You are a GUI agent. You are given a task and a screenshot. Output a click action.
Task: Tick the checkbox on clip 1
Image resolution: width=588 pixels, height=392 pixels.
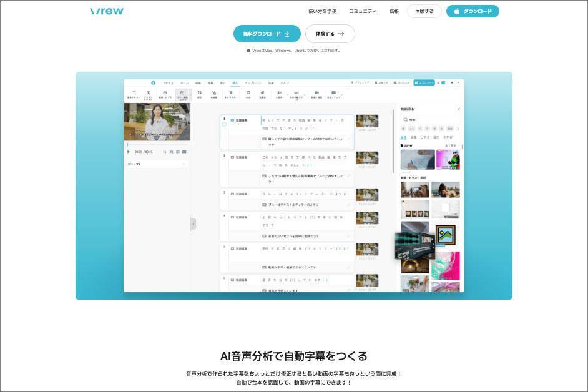point(224,124)
